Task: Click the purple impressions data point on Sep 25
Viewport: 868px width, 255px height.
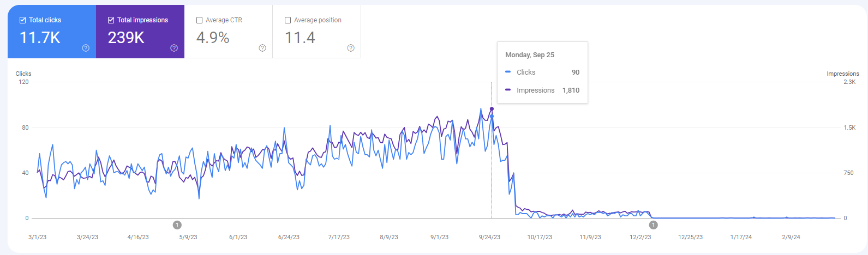Action: coord(492,109)
